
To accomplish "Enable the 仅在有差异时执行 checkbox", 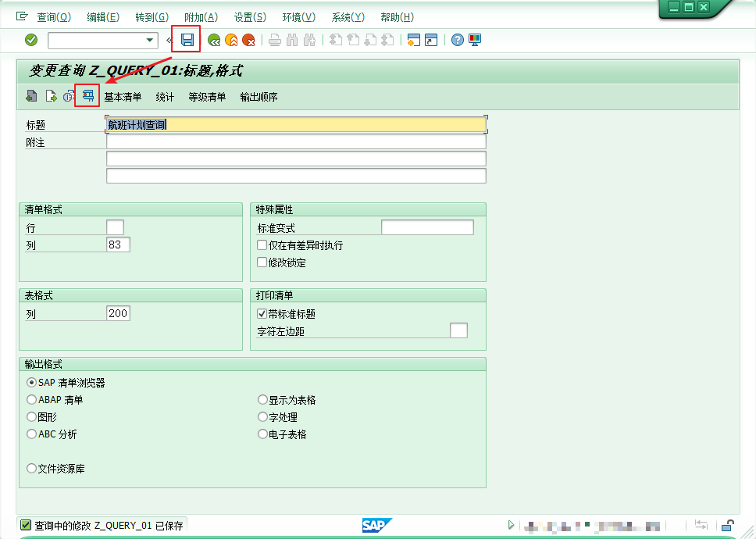I will 262,245.
